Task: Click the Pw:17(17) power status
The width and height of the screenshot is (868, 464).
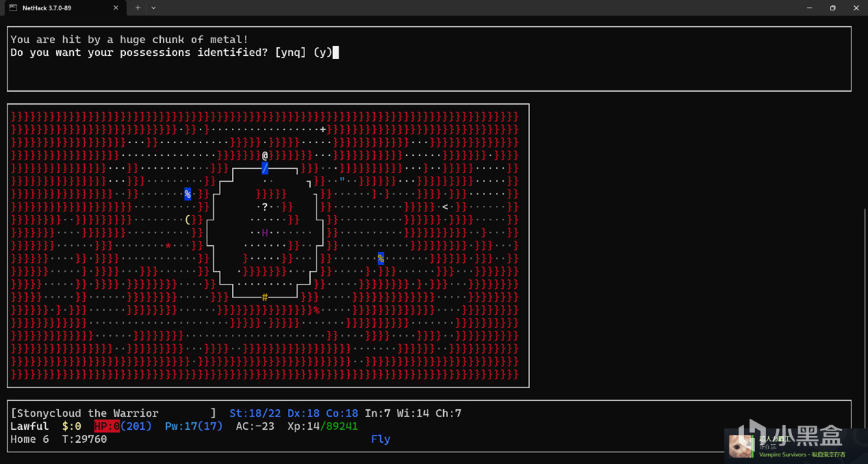Action: [x=194, y=426]
